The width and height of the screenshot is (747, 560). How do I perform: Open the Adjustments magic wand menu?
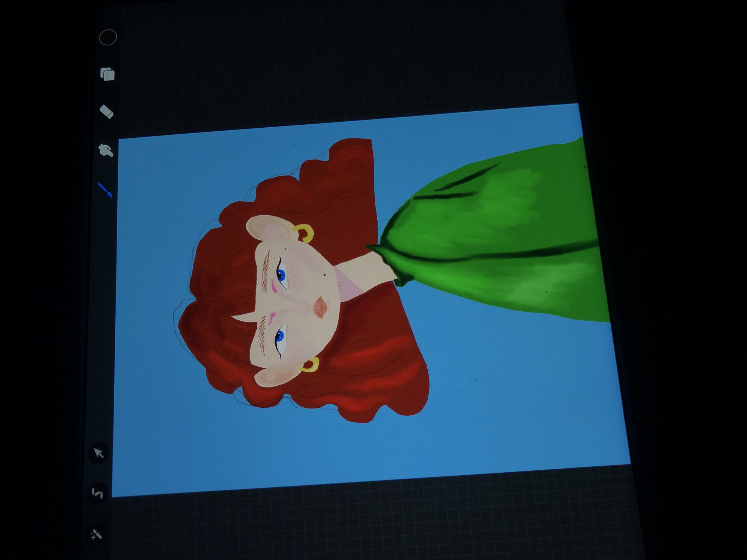pos(96,535)
